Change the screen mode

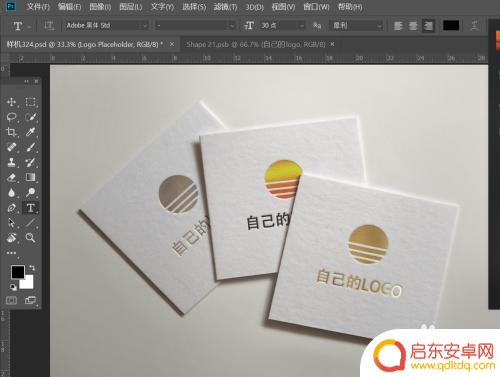(30, 300)
